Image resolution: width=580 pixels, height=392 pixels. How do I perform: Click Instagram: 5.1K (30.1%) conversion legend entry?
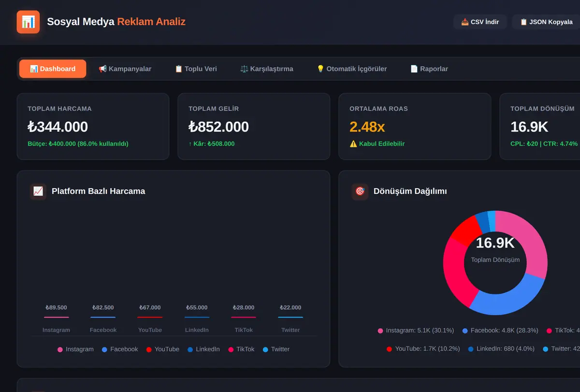(416, 331)
